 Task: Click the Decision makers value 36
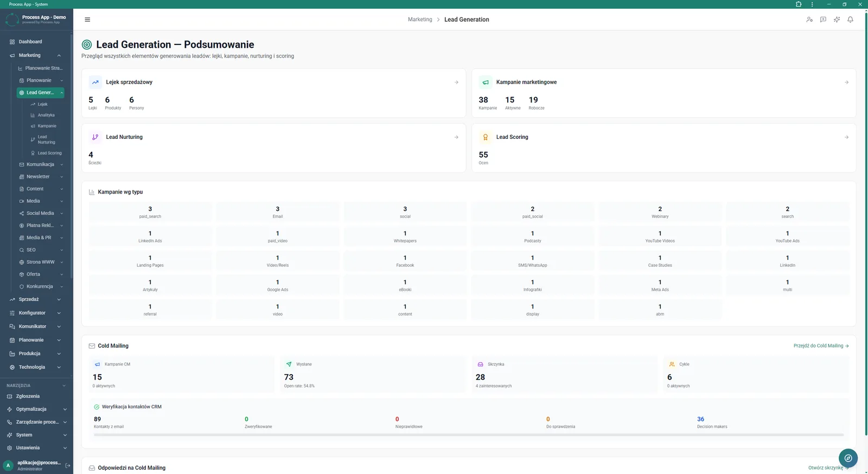(700, 419)
